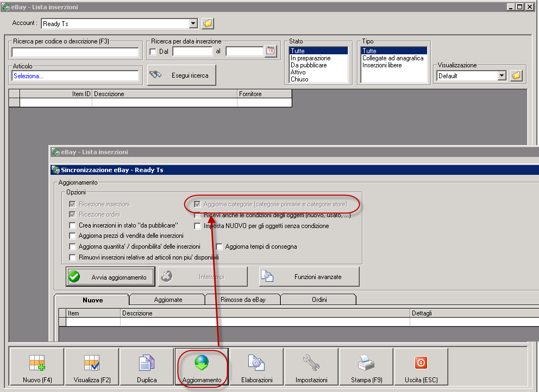Screen dimensions: 539x392
Task: Click the Duplica toolbar button
Action: (147, 366)
